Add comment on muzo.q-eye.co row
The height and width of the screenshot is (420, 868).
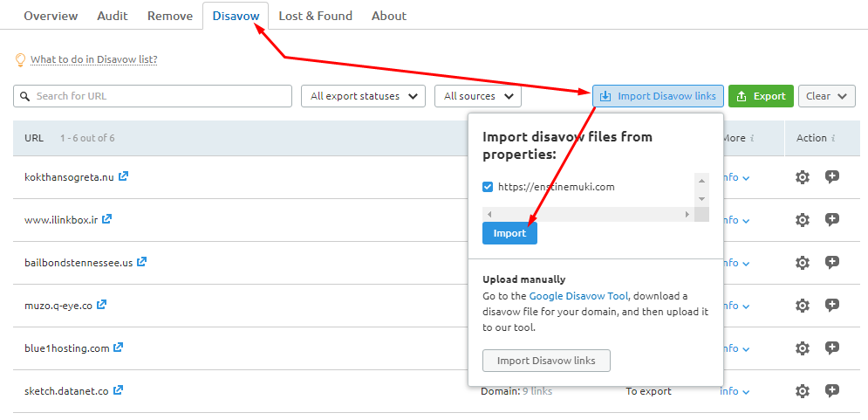point(832,306)
